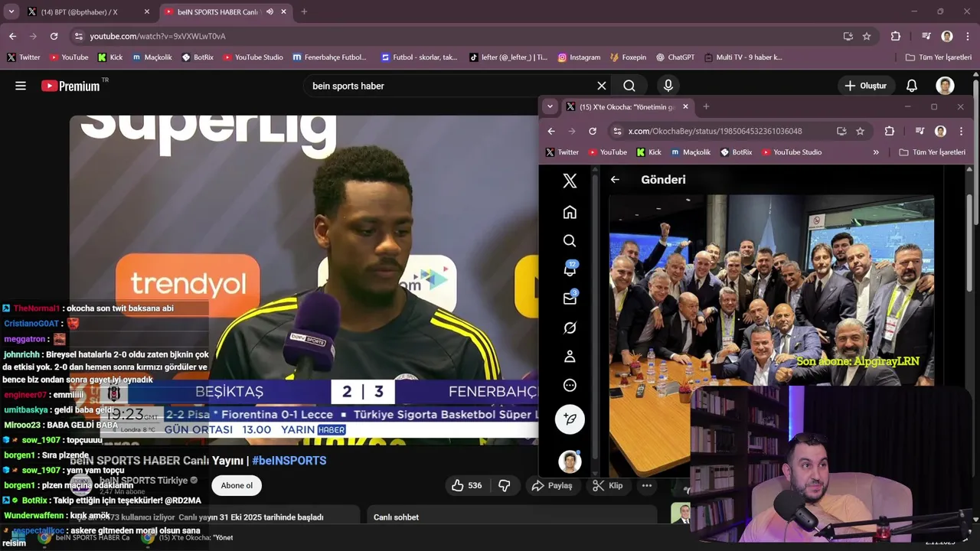980x551 pixels.
Task: Open tab search dropdown in YouTube window
Action: click(x=11, y=11)
